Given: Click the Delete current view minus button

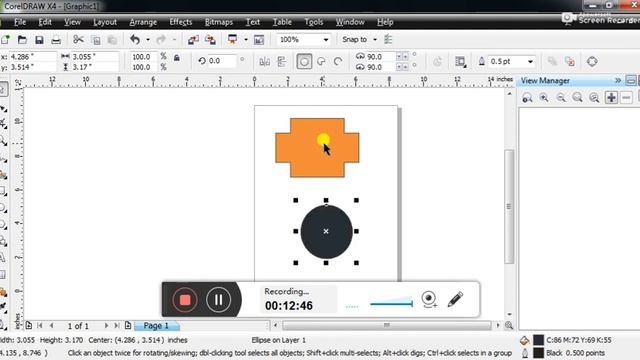Looking at the screenshot, I should click(x=627, y=98).
